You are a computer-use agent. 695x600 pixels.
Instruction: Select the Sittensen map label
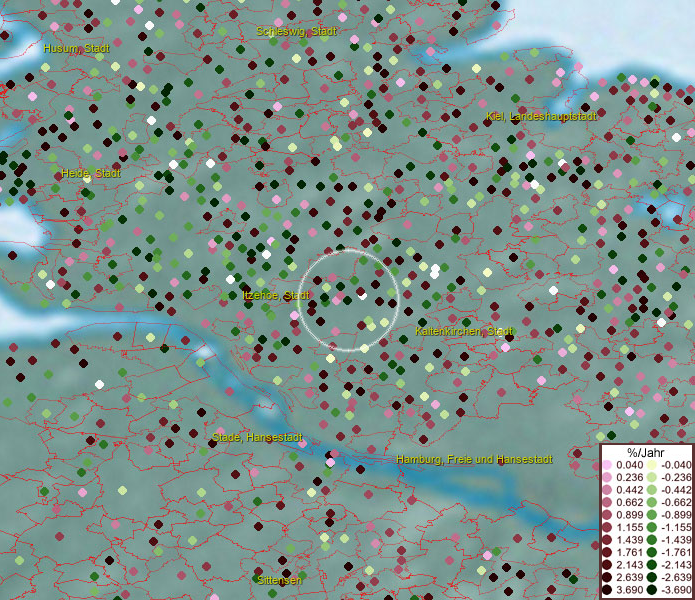[279, 580]
